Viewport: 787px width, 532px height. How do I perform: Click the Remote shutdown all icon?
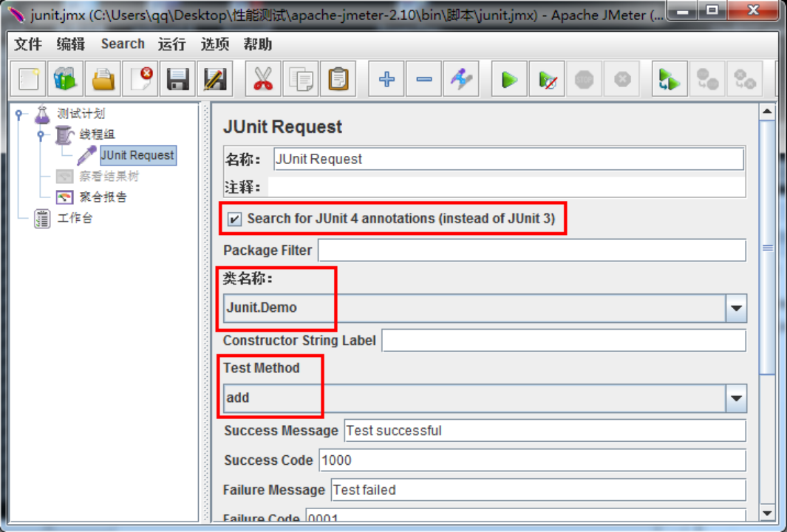pyautogui.click(x=745, y=79)
